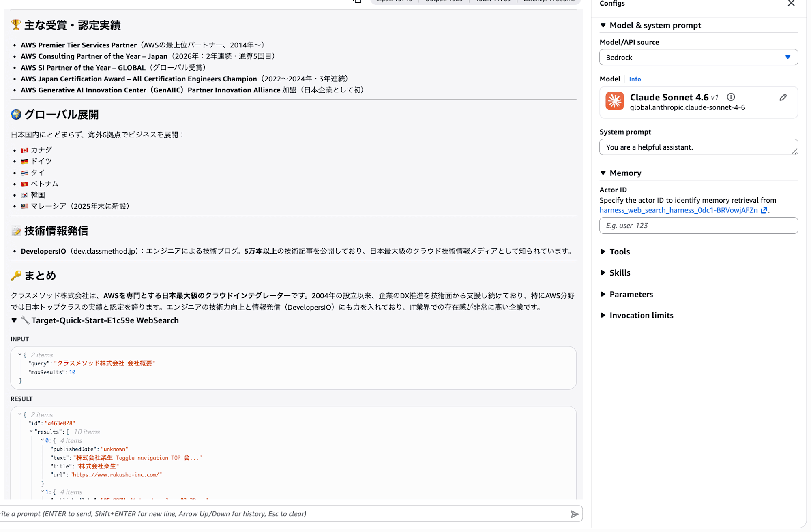Click the マレーシア list entry

tap(80, 206)
